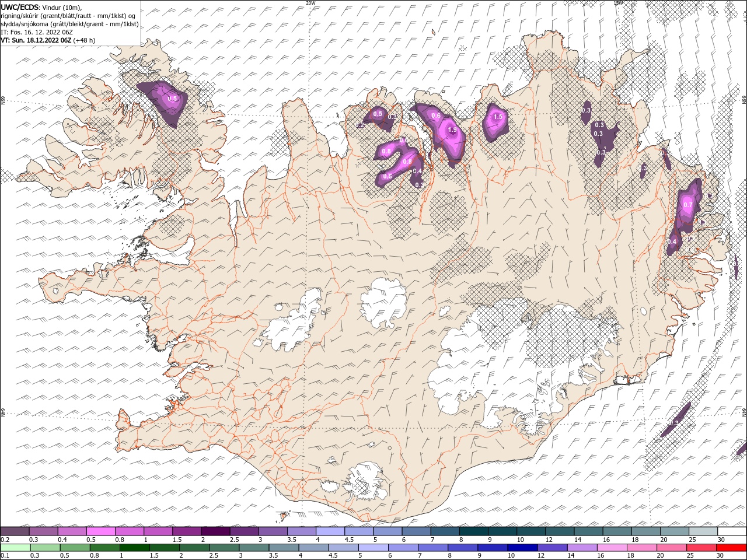Click the 1.5 precipitation value in the north
747x560 pixels.
(x=498, y=117)
